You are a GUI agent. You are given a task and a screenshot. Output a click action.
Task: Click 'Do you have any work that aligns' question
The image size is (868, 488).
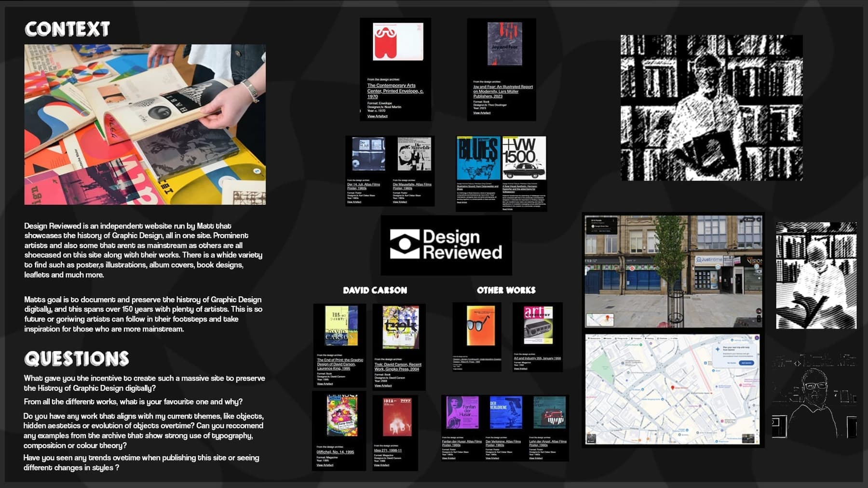(143, 431)
